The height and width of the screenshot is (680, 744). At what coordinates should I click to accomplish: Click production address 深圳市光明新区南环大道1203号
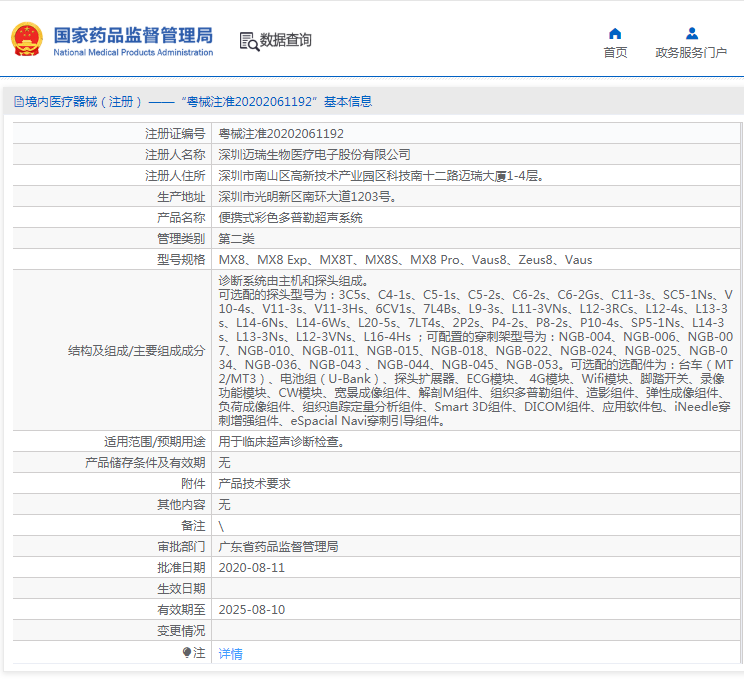(307, 196)
